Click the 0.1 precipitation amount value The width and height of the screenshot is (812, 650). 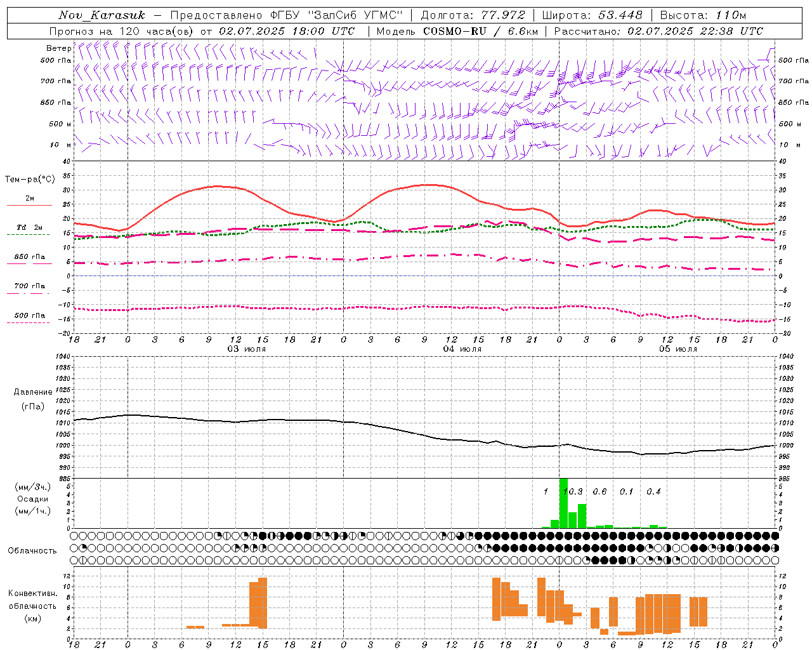[x=627, y=491]
